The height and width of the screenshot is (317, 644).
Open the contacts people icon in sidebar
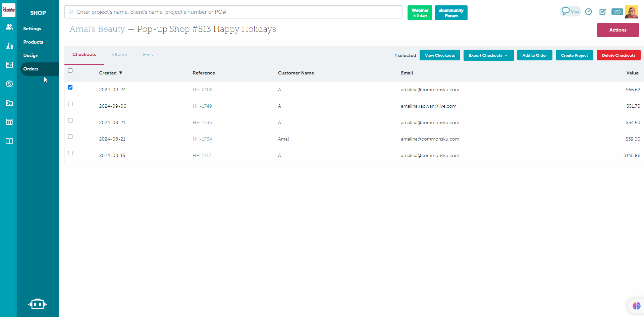coord(9,27)
